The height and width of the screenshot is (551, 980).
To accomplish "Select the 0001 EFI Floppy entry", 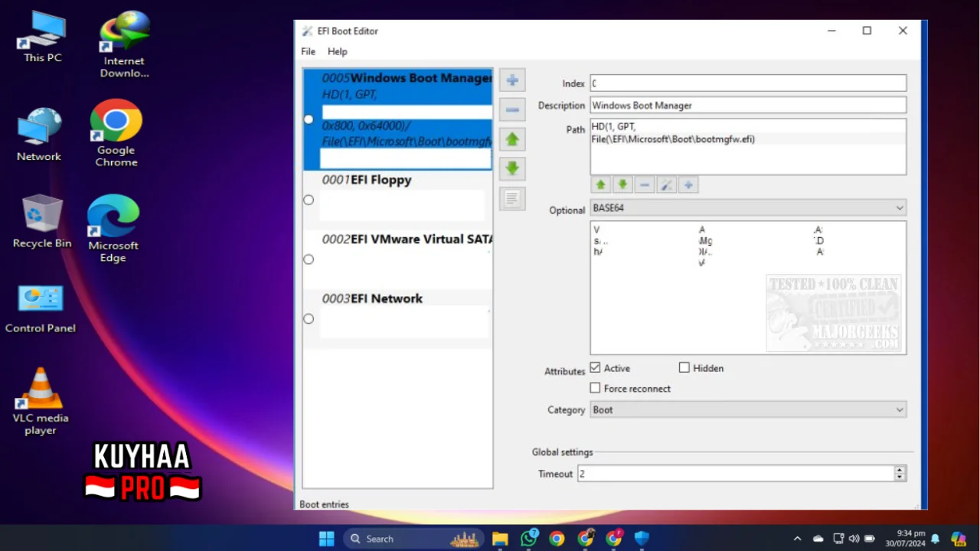I will [x=397, y=200].
